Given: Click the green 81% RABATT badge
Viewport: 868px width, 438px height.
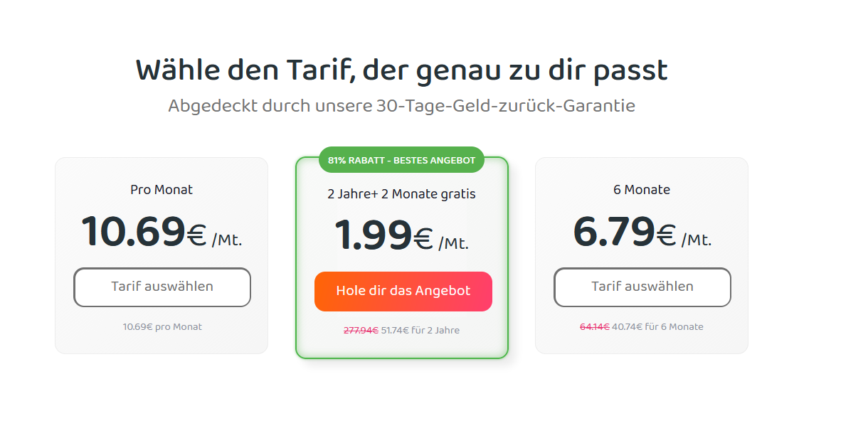Looking at the screenshot, I should tap(402, 160).
